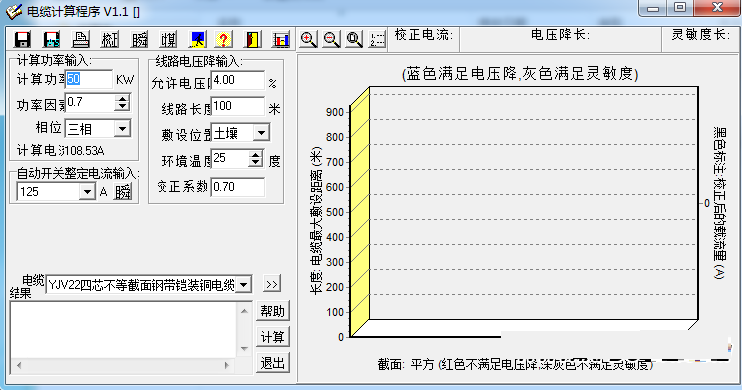
Task: Click the 校正 toolbar icon
Action: tap(110, 39)
